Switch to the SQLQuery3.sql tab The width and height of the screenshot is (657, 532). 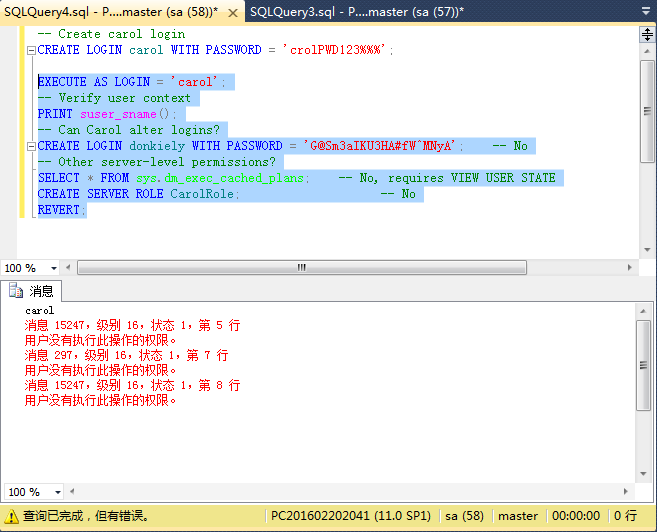tap(355, 10)
